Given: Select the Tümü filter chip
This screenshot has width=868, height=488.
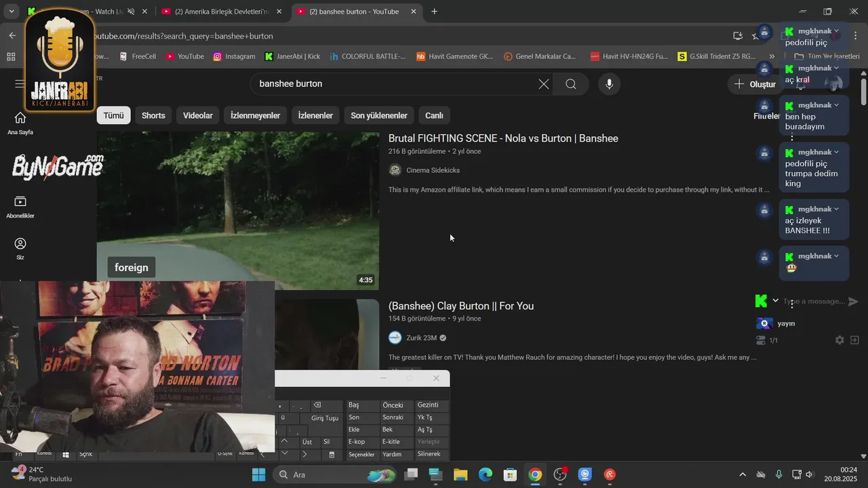Looking at the screenshot, I should click(x=113, y=115).
